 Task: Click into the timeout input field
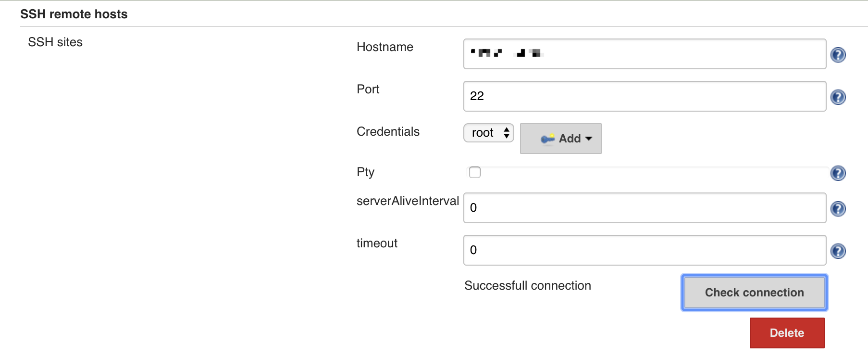(x=644, y=250)
